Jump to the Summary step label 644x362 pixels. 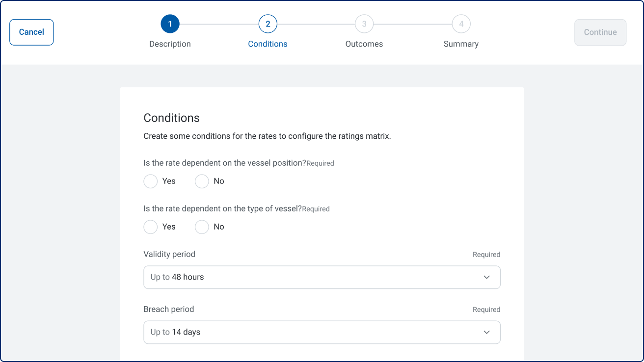[x=461, y=44]
